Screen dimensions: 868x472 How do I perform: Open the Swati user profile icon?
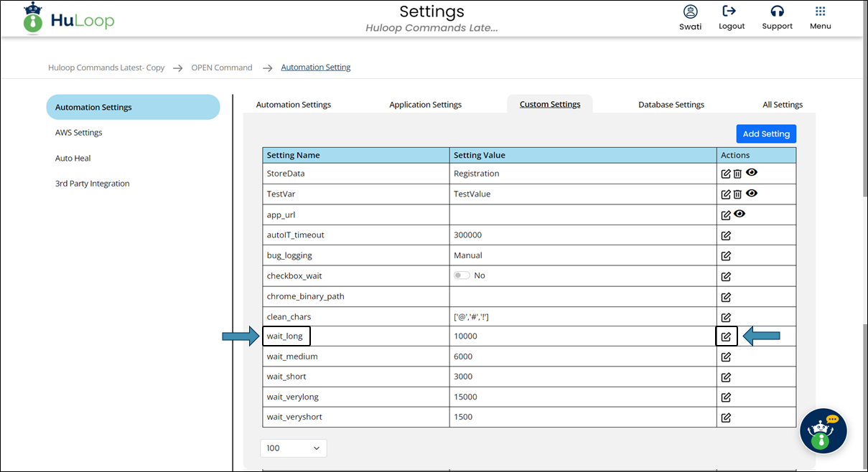pyautogui.click(x=690, y=11)
